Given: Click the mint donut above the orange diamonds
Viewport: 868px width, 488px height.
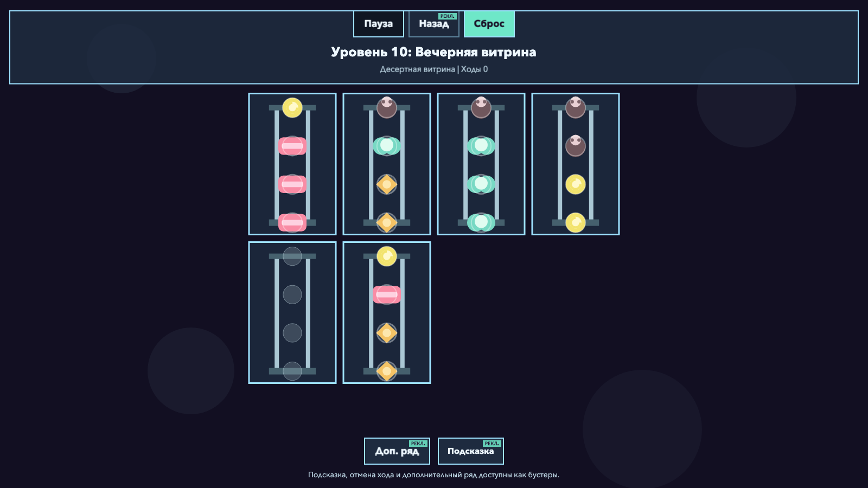Looking at the screenshot, I should click(x=387, y=146).
